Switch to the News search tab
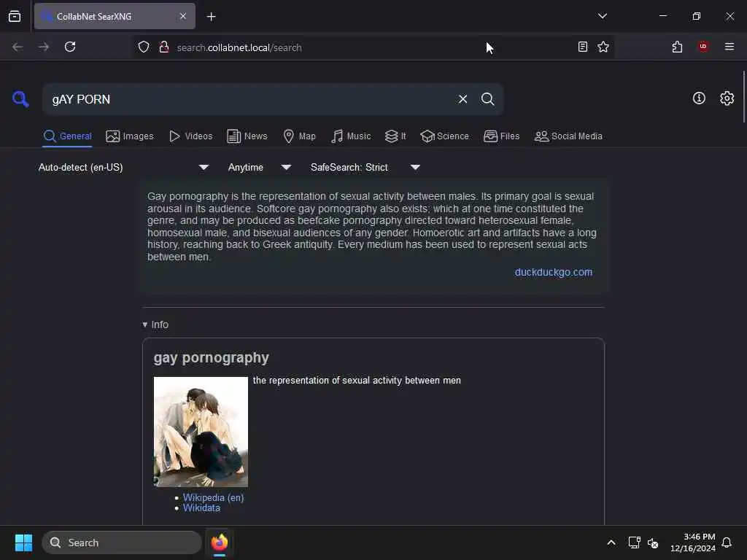The height and width of the screenshot is (560, 747). click(x=247, y=136)
